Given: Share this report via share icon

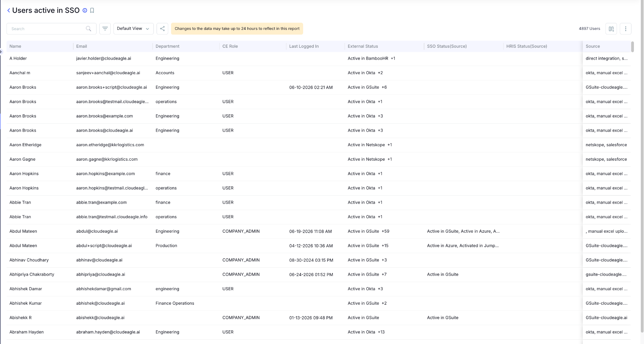Looking at the screenshot, I should tap(162, 29).
